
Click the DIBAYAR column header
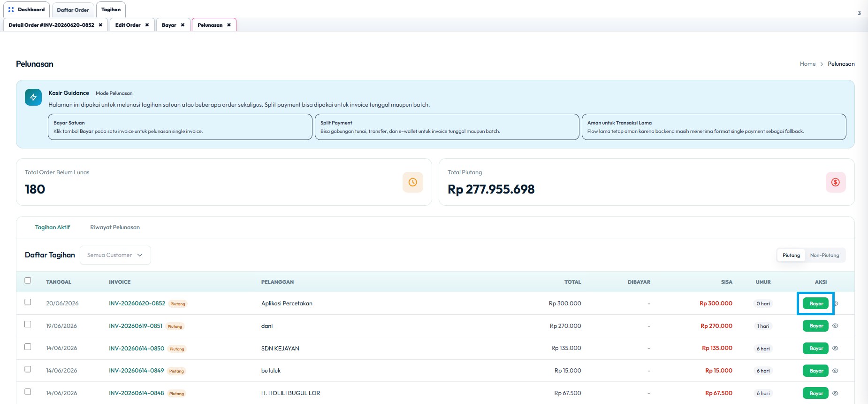(x=639, y=282)
